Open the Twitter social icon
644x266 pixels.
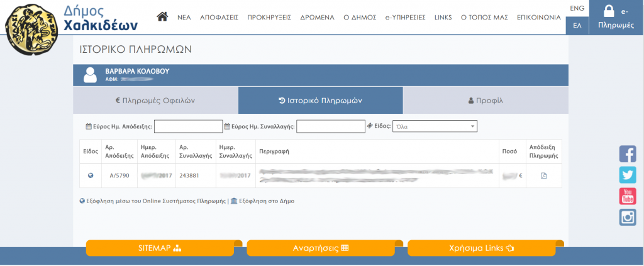[628, 175]
